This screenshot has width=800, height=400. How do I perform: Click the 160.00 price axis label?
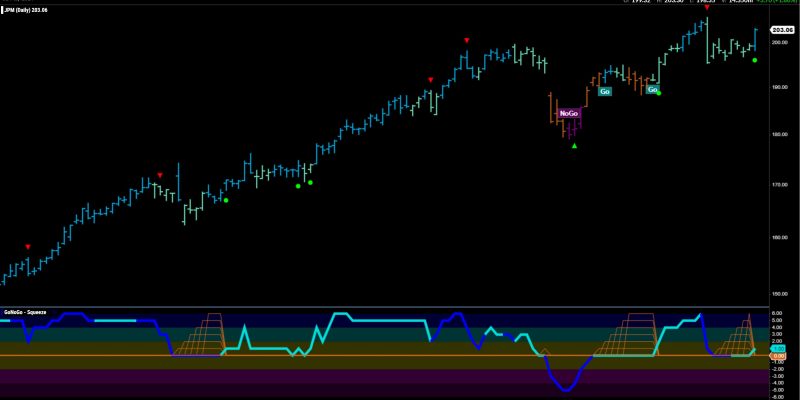pos(779,237)
